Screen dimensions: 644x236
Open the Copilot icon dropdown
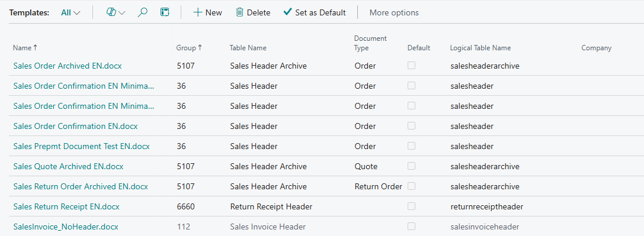click(x=116, y=12)
